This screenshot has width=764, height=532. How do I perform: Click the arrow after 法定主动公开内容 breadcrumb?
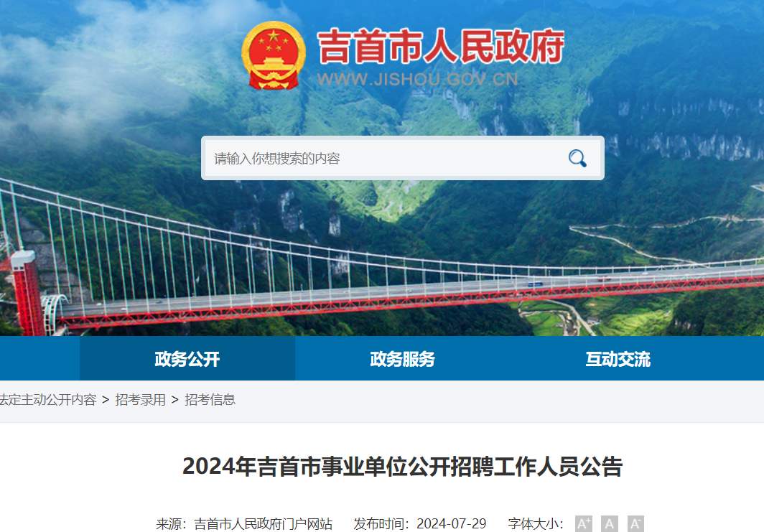[106, 400]
